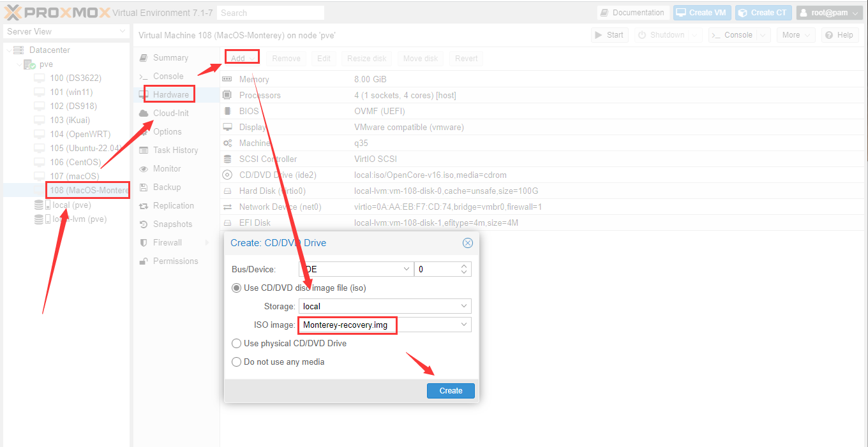Click the monitor icon beside 103 (iKuai)
The image size is (868, 447).
coord(40,121)
